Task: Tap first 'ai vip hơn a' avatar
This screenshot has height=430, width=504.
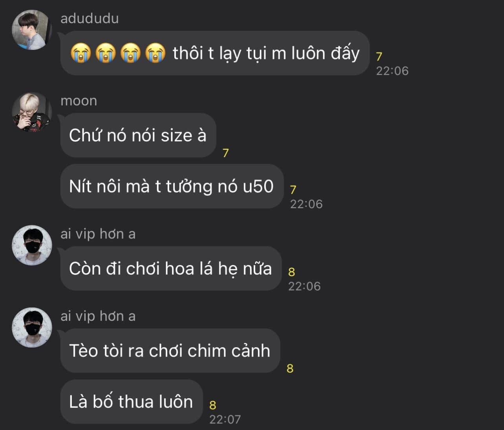Action: coord(32,245)
